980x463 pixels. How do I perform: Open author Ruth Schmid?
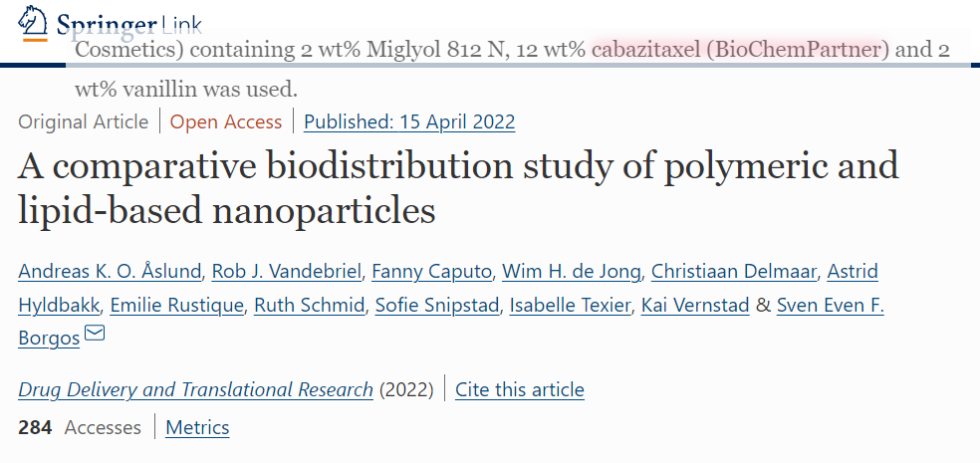coord(309,305)
